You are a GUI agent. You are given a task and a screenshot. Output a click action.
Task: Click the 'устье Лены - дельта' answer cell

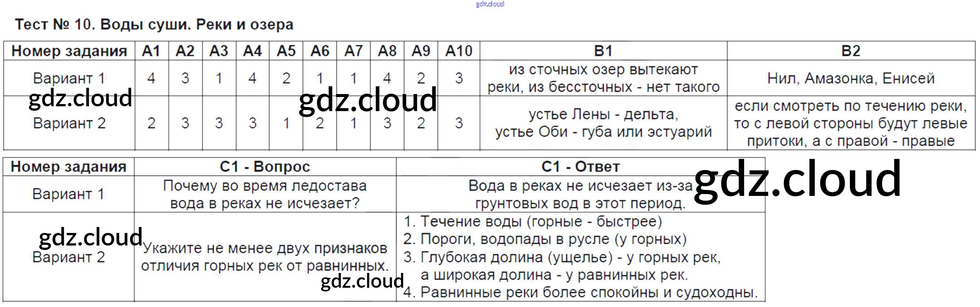603,123
